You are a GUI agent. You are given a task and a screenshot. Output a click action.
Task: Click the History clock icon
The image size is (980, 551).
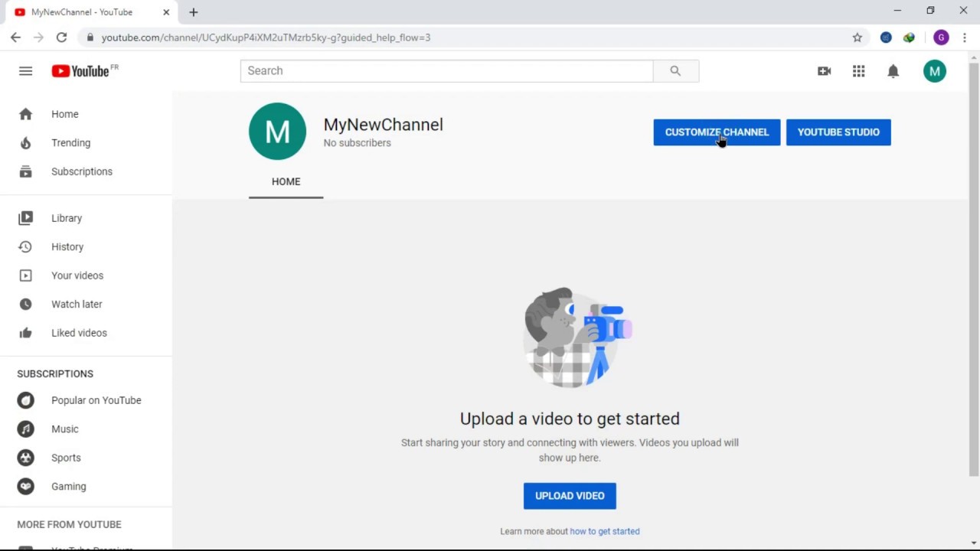[25, 246]
